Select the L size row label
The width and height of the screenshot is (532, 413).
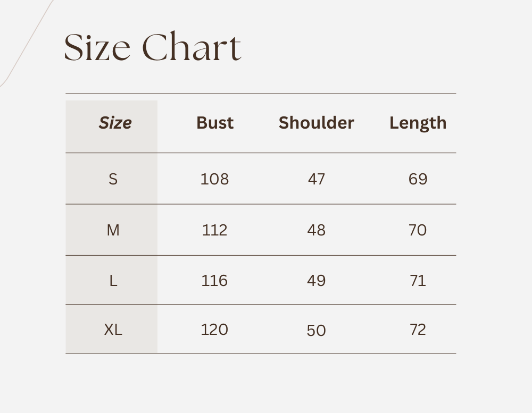113,280
